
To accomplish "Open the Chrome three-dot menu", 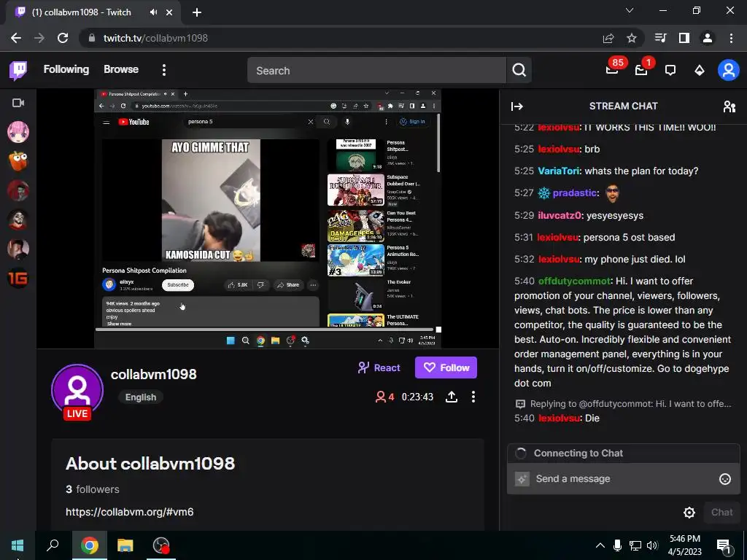I will (731, 38).
